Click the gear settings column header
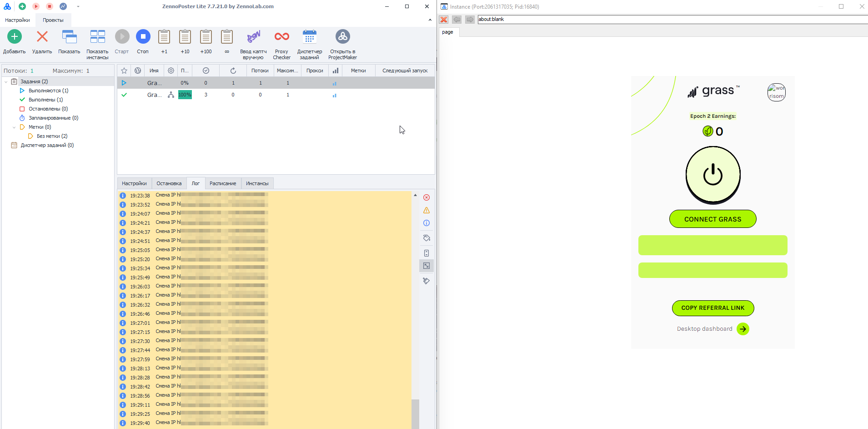This screenshot has height=429, width=868. pyautogui.click(x=171, y=71)
